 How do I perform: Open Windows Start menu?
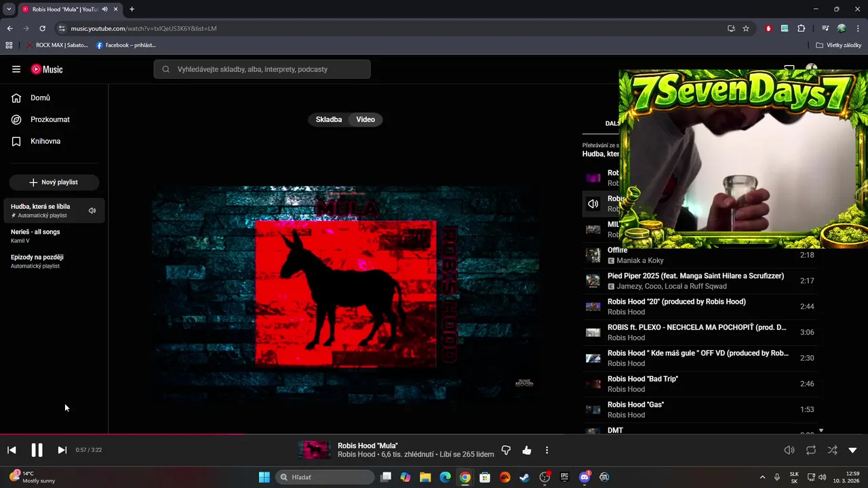[264, 477]
